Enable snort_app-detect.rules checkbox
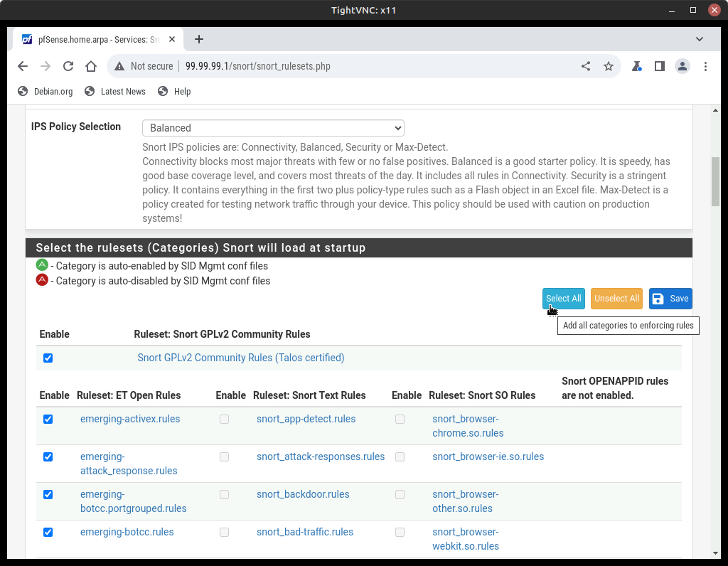 224,420
